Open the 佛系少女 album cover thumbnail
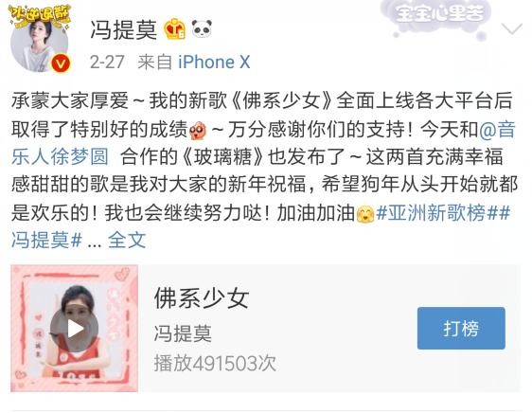 74,328
